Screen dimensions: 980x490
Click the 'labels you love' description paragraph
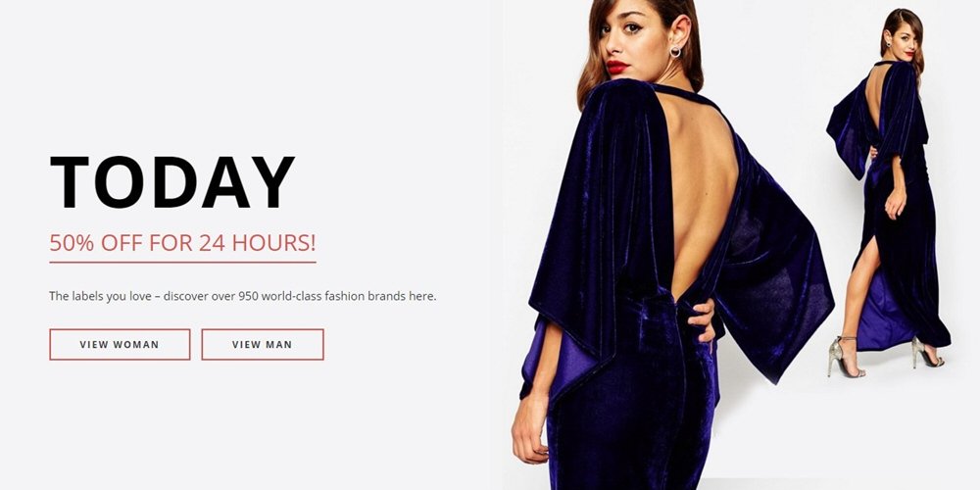242,296
